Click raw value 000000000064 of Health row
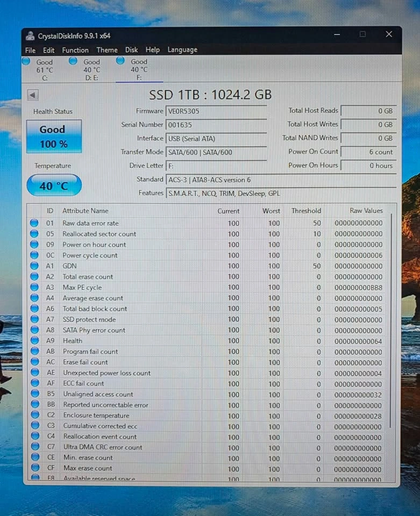This screenshot has width=420, height=516. [x=358, y=341]
